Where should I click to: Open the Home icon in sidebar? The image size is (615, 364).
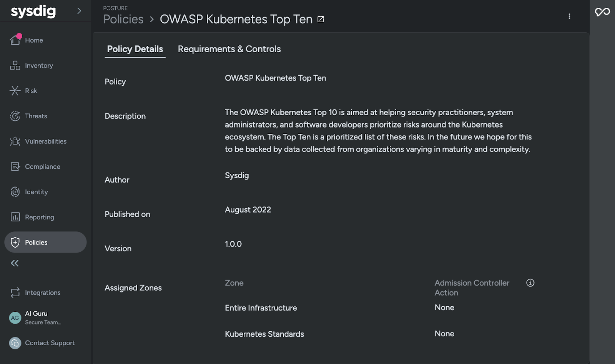click(15, 40)
